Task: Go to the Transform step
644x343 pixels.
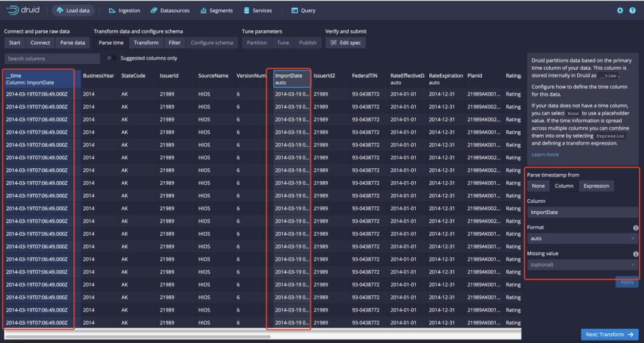Action: point(146,43)
